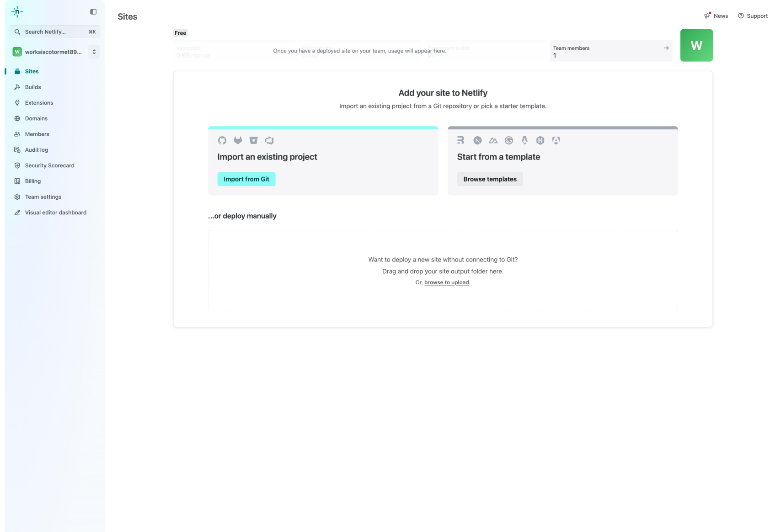Click the Security Scorecard shield icon
781x532 pixels.
tap(17, 165)
